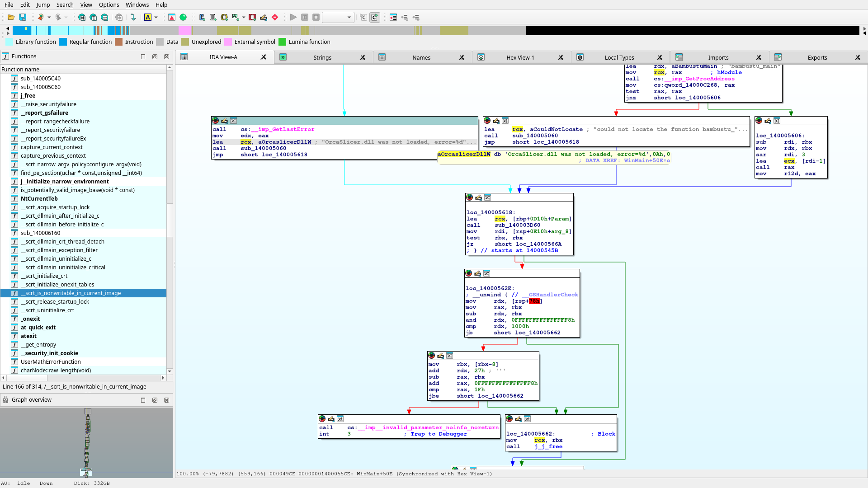Screen dimensions: 868x488
Task: Click the yellow 'A' text view icon
Action: click(148, 17)
